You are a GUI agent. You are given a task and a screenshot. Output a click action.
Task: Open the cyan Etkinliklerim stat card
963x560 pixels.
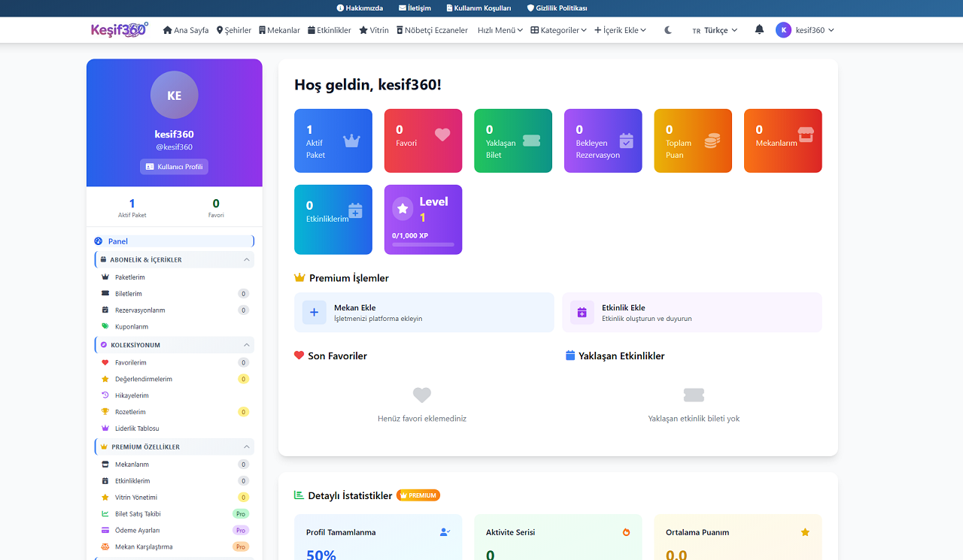coord(333,219)
